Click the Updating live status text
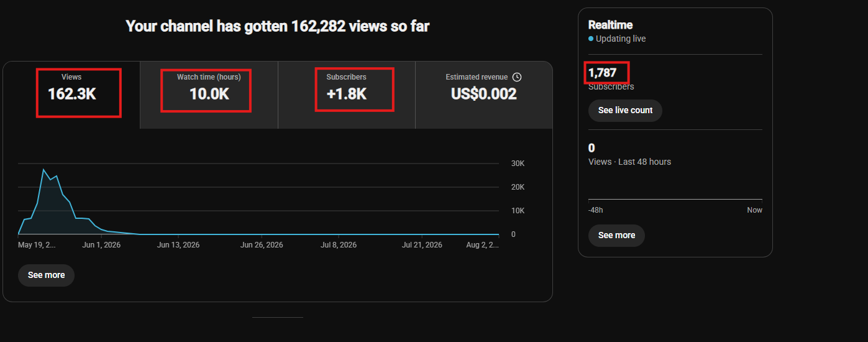Image resolution: width=868 pixels, height=342 pixels. [x=621, y=39]
